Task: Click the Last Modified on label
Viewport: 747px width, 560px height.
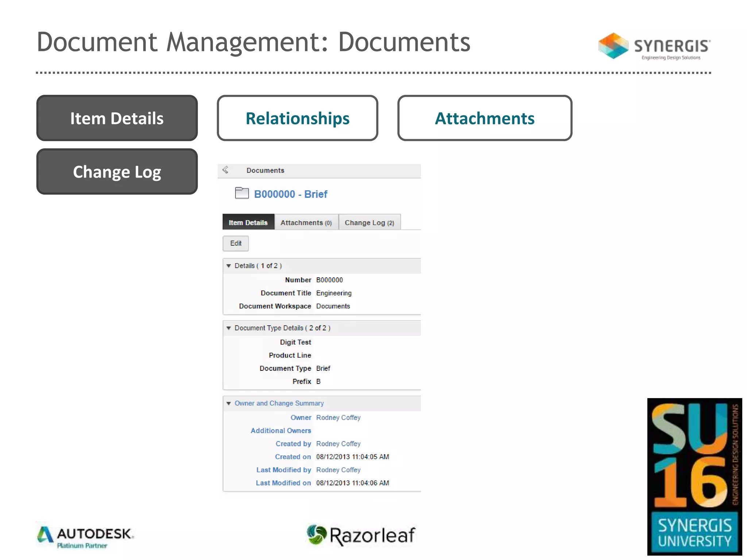Action: 283,483
